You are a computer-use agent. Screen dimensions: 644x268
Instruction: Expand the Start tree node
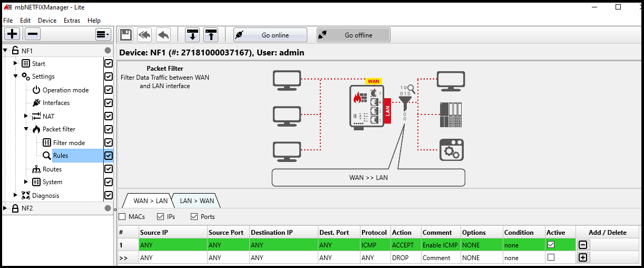coord(16,63)
